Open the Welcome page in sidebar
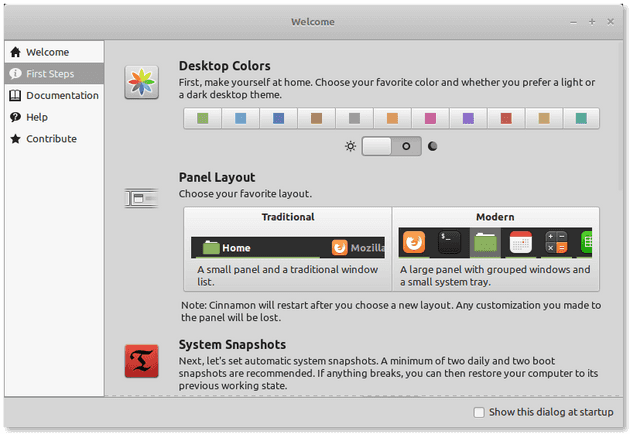Viewport: 630px width, 434px height. pos(54,52)
